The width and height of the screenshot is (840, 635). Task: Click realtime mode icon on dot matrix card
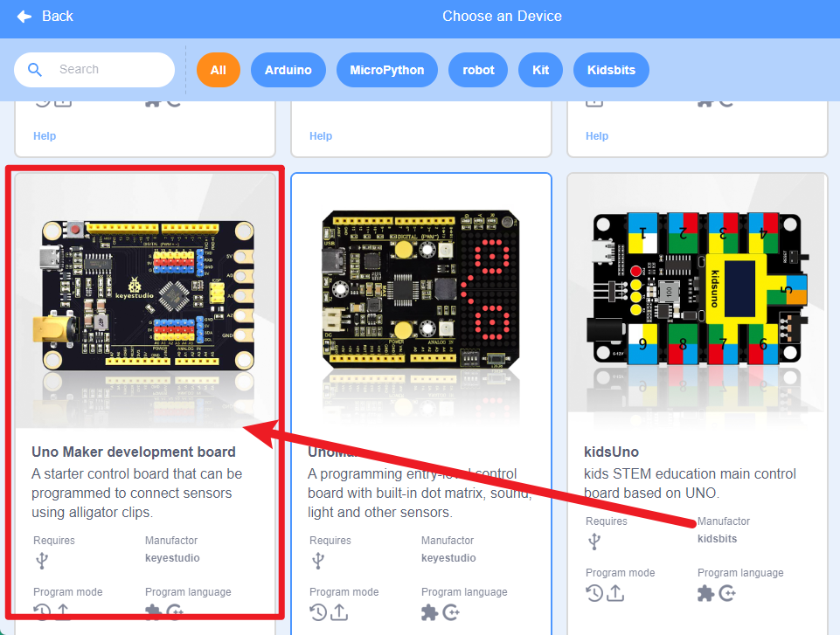[x=318, y=612]
